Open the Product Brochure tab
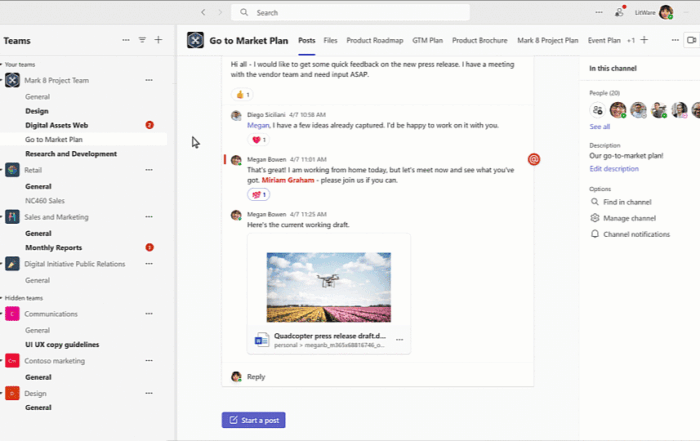This screenshot has height=441, width=700. (479, 40)
